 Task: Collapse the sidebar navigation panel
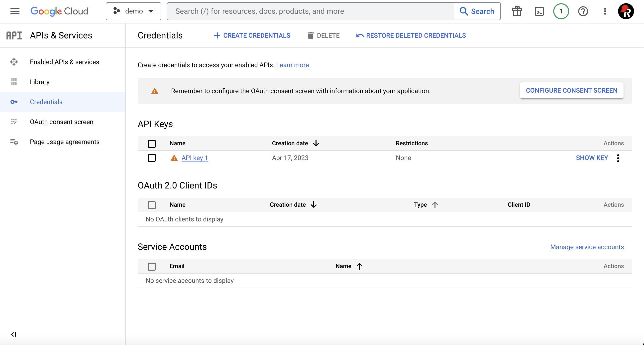point(13,335)
